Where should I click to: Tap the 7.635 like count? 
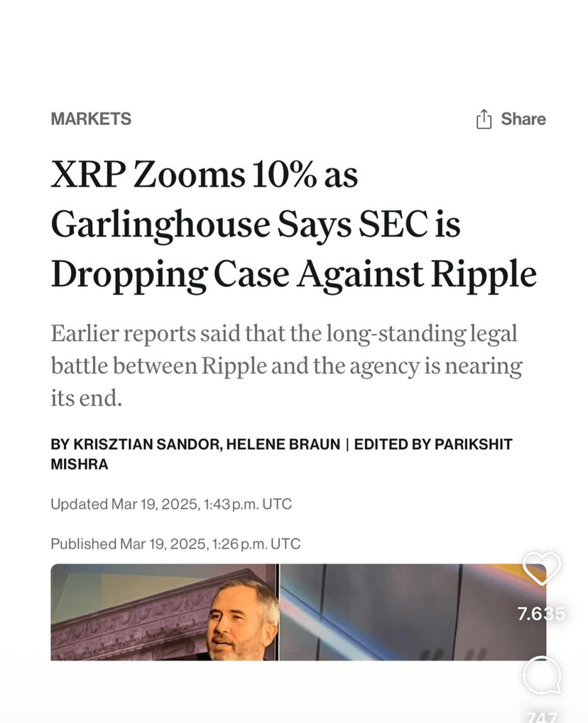click(541, 614)
